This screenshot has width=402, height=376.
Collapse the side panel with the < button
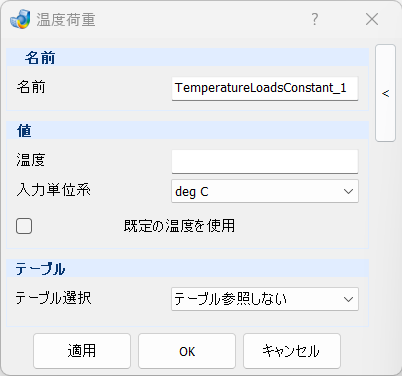[385, 93]
